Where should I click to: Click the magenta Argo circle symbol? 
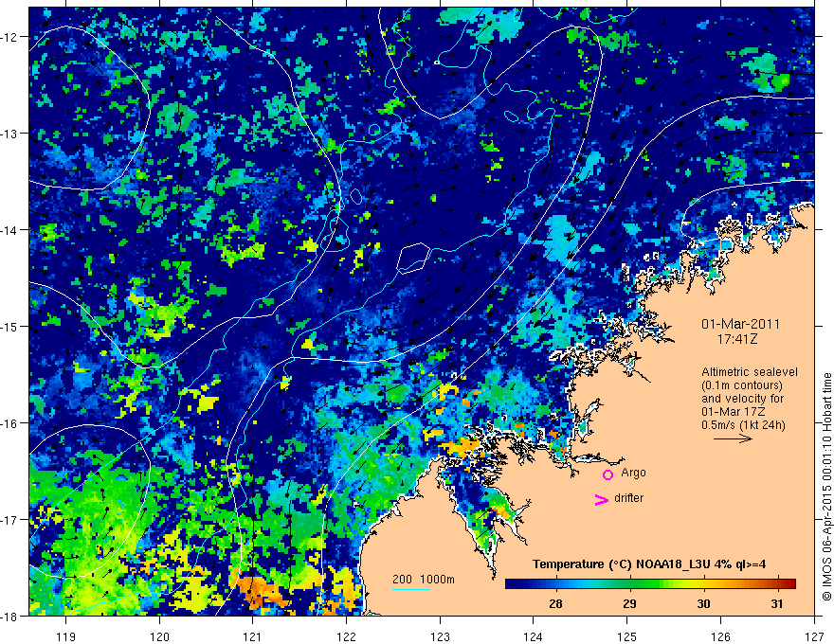pos(607,474)
